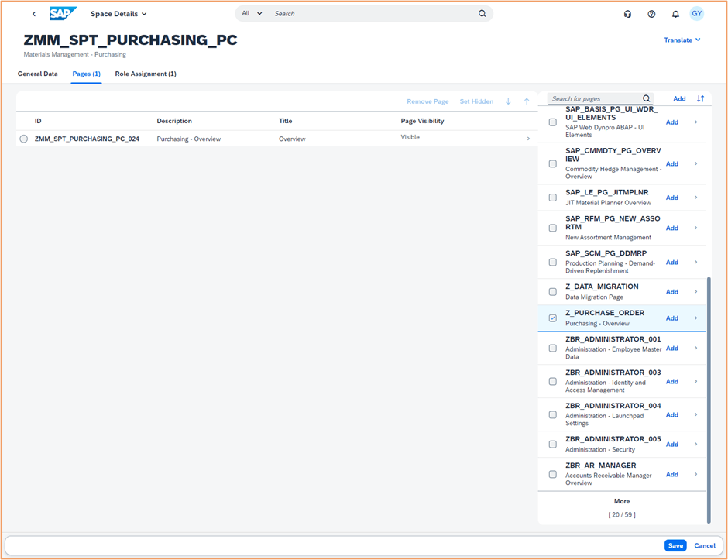Click the Description column header
Image resolution: width=728 pixels, height=560 pixels.
pos(174,121)
